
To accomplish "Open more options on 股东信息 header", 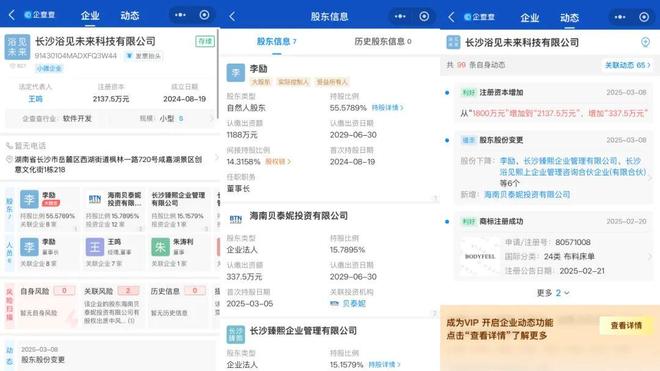I will coord(400,16).
